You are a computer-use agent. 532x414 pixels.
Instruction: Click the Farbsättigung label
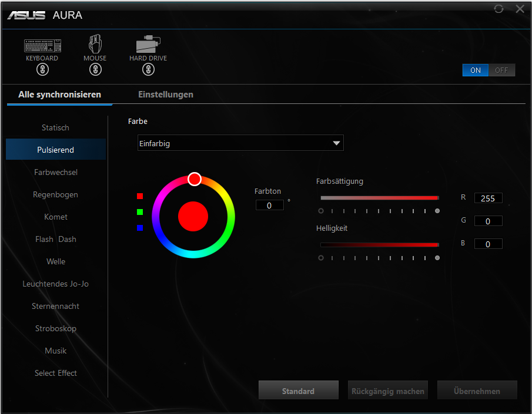[x=340, y=181]
